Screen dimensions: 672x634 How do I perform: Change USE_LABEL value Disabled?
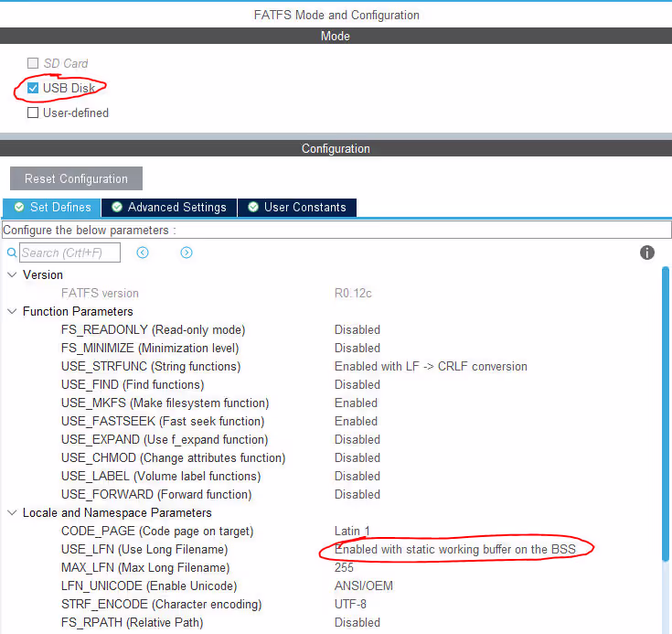[357, 476]
